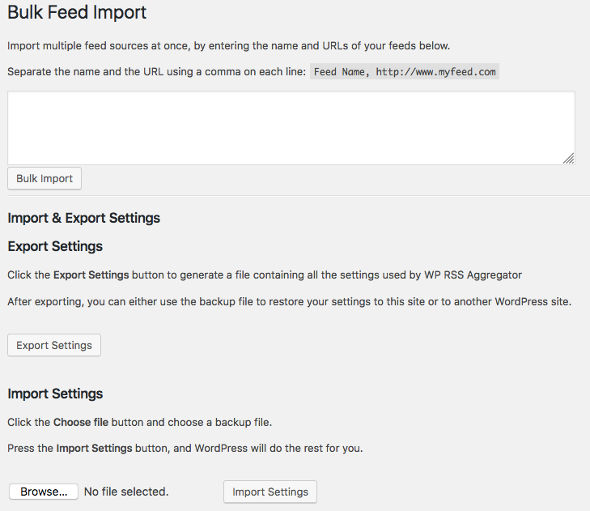Click the 'Separate the name and the URL' instruction
The image size is (590, 511).
coord(157,71)
